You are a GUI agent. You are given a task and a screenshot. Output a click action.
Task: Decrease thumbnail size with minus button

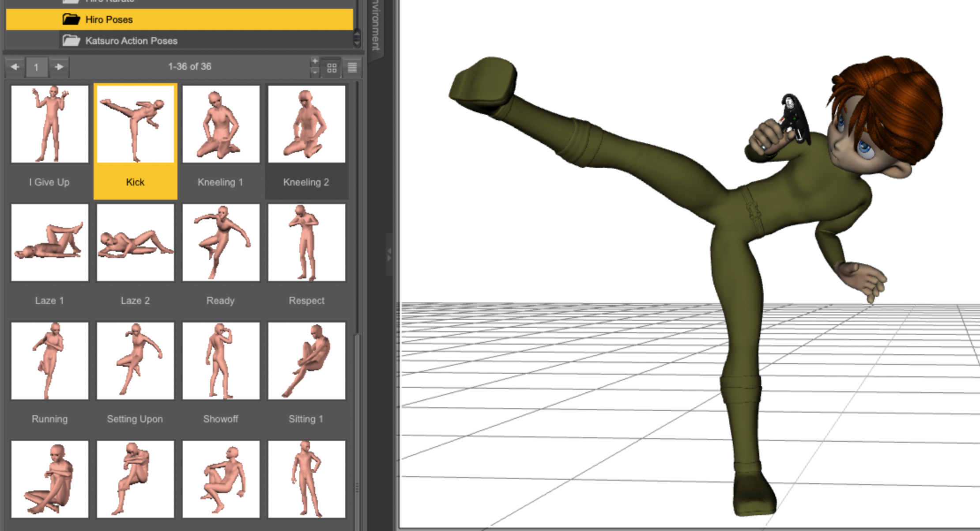tap(315, 72)
